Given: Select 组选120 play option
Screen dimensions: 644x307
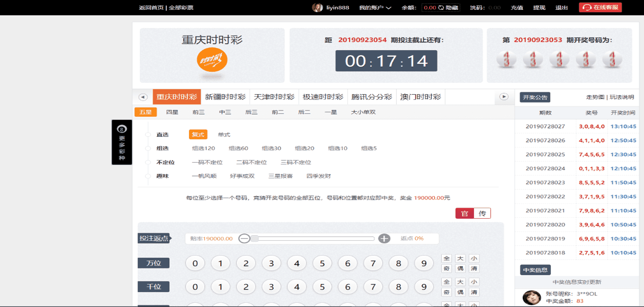Looking at the screenshot, I should pyautogui.click(x=203, y=148).
